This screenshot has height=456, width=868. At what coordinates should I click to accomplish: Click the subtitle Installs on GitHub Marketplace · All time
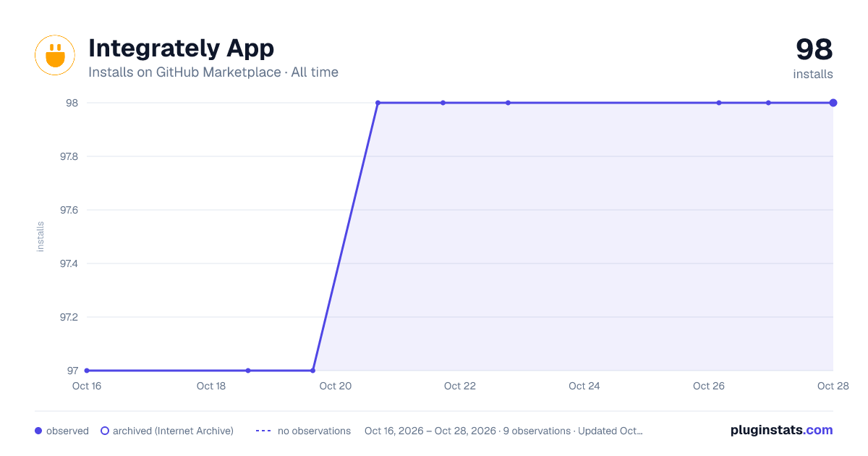pos(213,72)
